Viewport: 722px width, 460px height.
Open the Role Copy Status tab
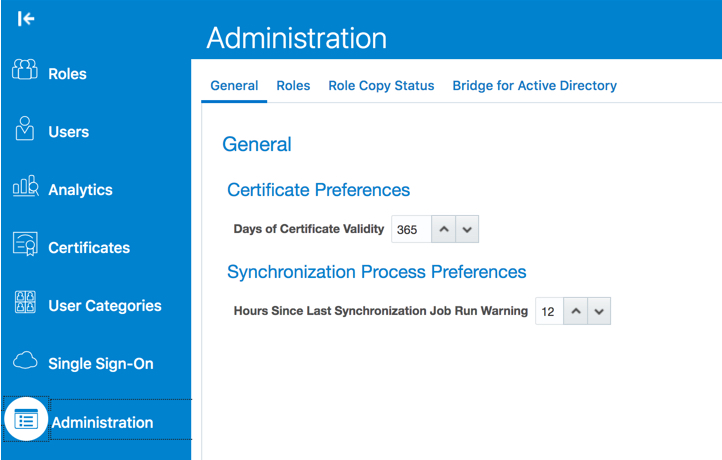(381, 86)
